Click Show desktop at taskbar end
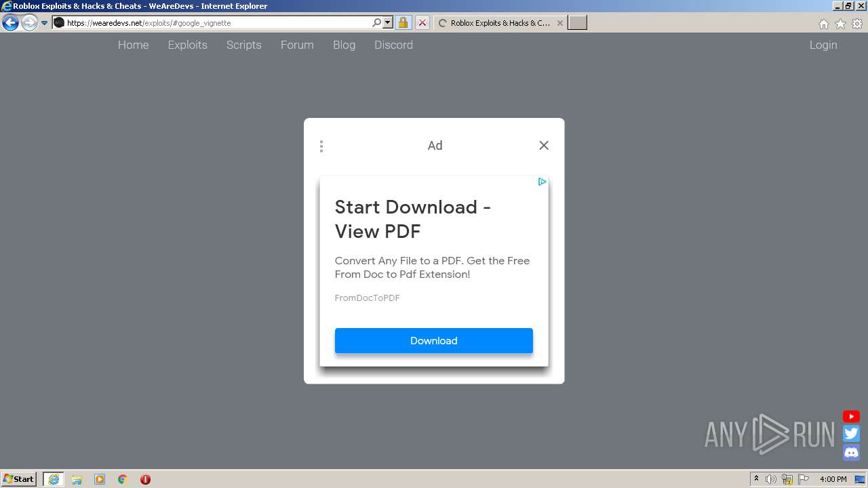The height and width of the screenshot is (488, 868). [x=860, y=479]
